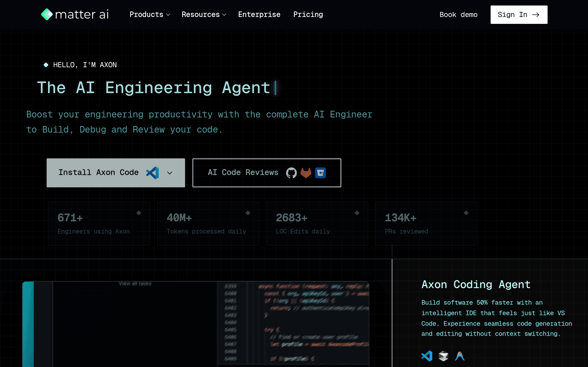This screenshot has width=588, height=367.
Task: Open the Install Axon Code chevron dropdown
Action: coord(170,173)
